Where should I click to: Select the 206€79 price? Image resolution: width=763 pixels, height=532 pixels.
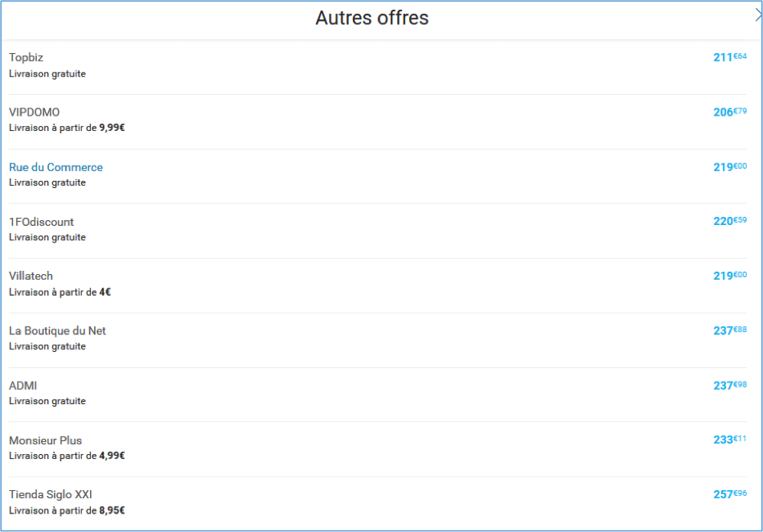tap(730, 112)
